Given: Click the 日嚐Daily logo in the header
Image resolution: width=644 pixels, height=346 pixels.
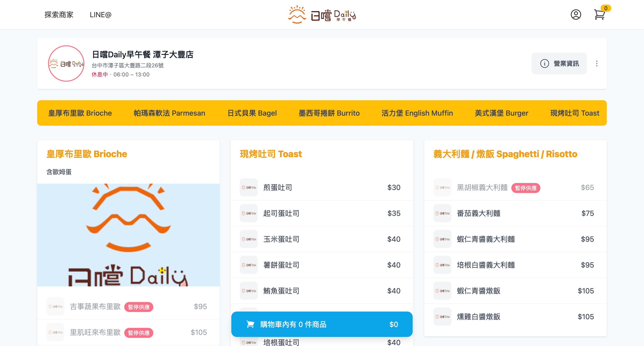Looking at the screenshot, I should click(322, 15).
